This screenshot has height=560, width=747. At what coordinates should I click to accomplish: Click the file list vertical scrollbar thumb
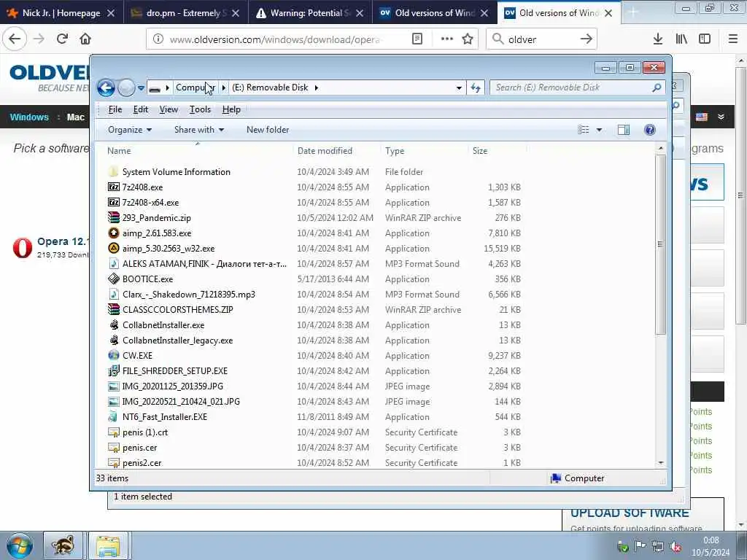[x=660, y=244]
